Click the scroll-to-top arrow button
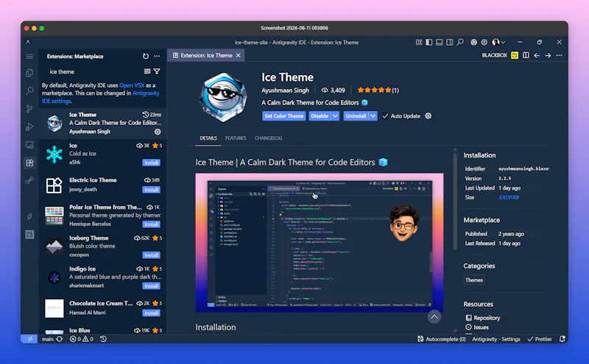This screenshot has height=364, width=589. 434,317
